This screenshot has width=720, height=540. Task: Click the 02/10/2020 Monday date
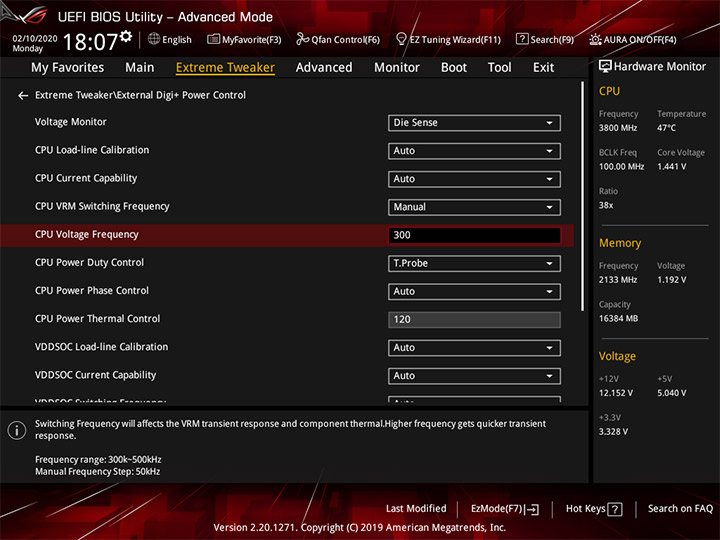click(x=35, y=43)
